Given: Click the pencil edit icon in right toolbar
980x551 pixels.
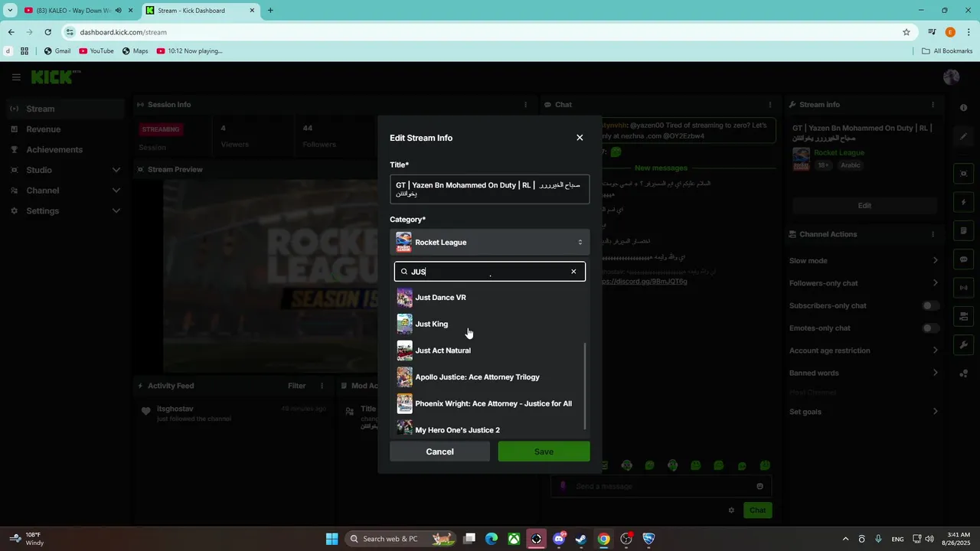Looking at the screenshot, I should (964, 136).
